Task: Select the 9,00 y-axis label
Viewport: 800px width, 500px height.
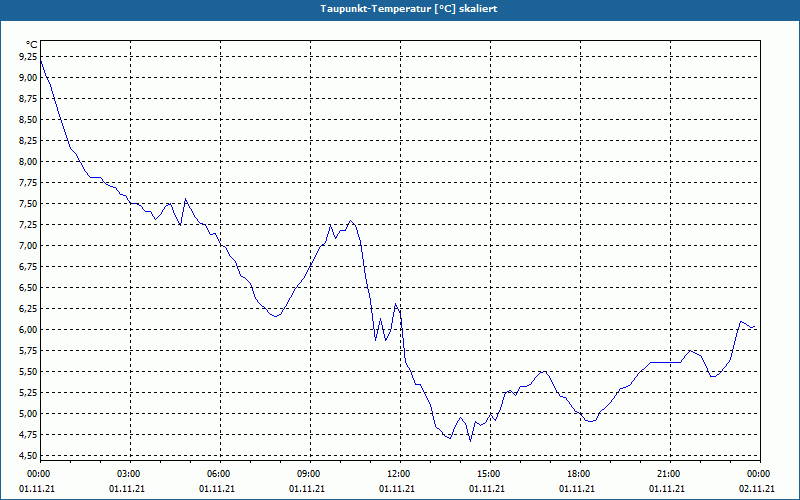Action: coord(28,78)
